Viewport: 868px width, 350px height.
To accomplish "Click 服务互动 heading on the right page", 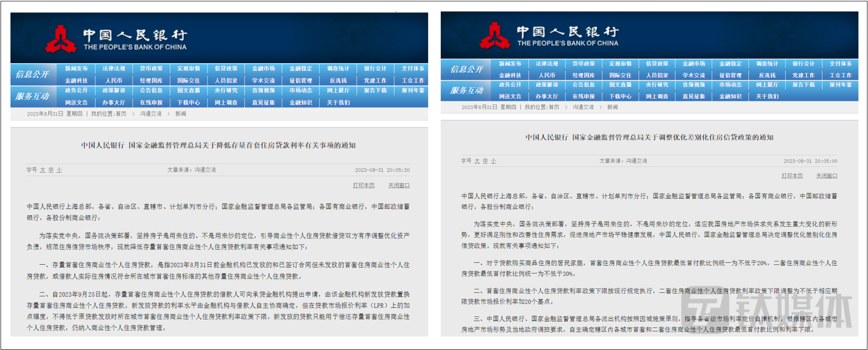I will [x=467, y=90].
